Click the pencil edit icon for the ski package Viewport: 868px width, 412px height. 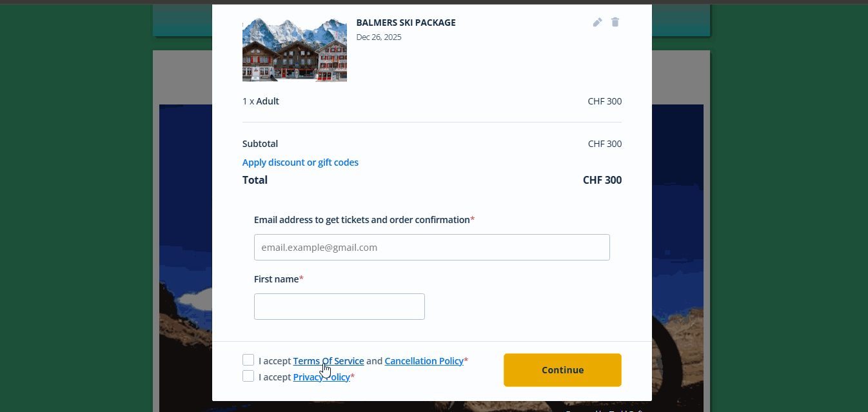click(597, 23)
